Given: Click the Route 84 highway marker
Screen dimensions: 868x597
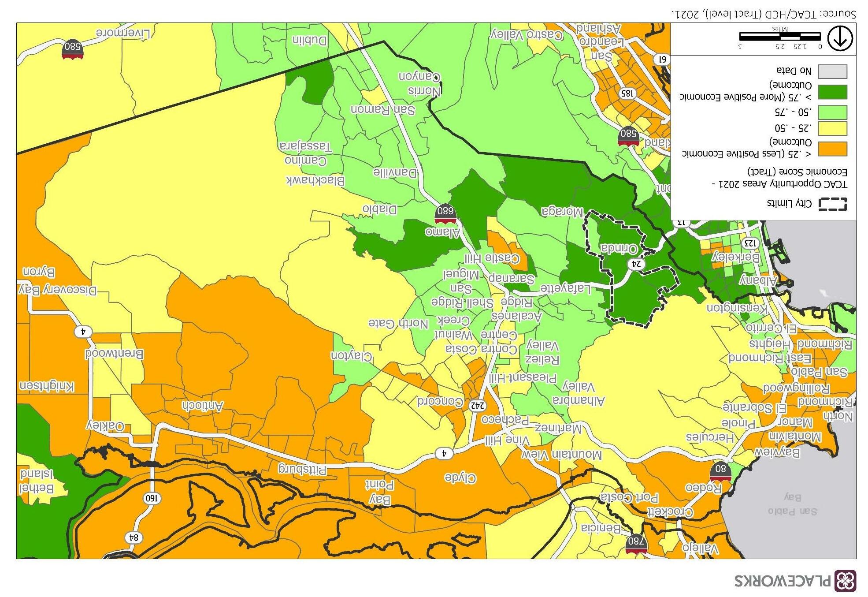Looking at the screenshot, I should [x=134, y=537].
